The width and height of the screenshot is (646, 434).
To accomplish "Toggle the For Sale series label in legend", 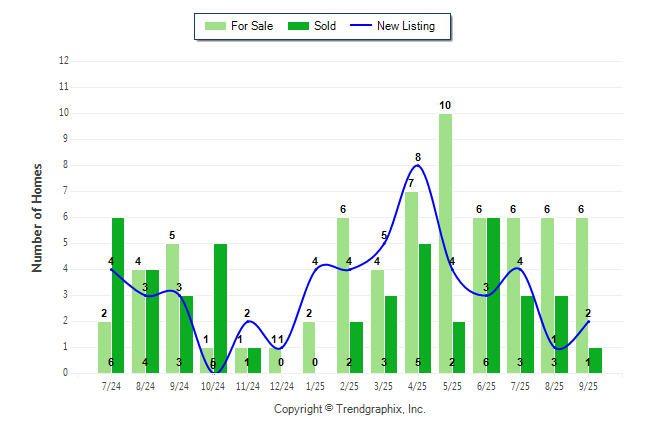I will coord(253,26).
